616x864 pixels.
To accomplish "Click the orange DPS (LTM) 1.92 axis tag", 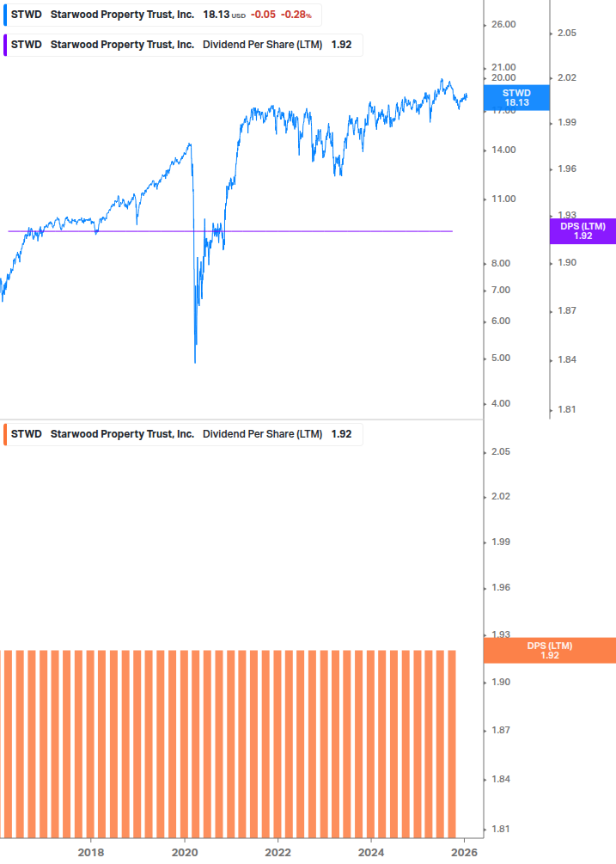I will [550, 650].
